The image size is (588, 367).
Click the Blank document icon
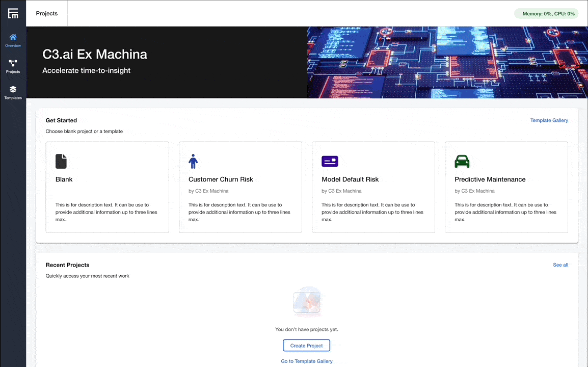(x=61, y=162)
